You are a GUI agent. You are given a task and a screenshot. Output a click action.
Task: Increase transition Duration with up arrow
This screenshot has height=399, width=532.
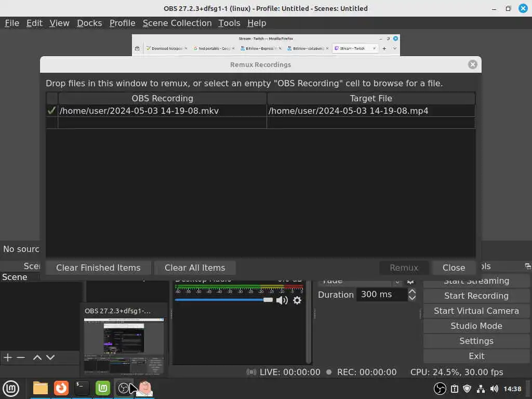[412, 291]
